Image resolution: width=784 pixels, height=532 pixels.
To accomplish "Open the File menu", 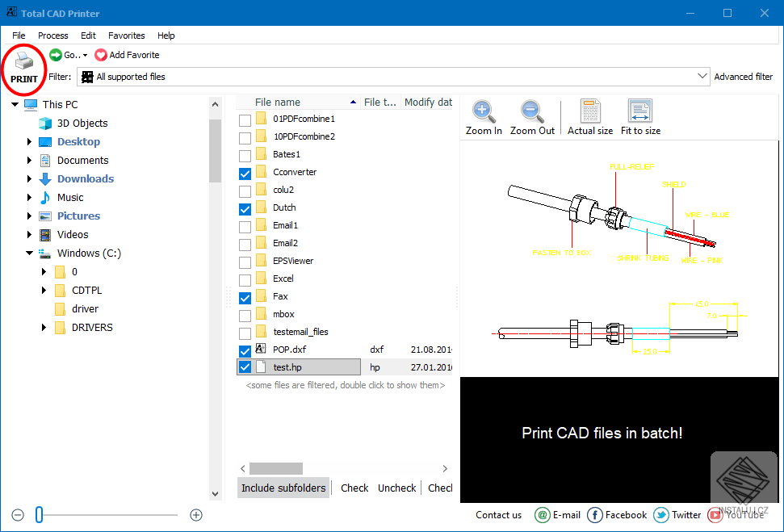I will tap(19, 36).
